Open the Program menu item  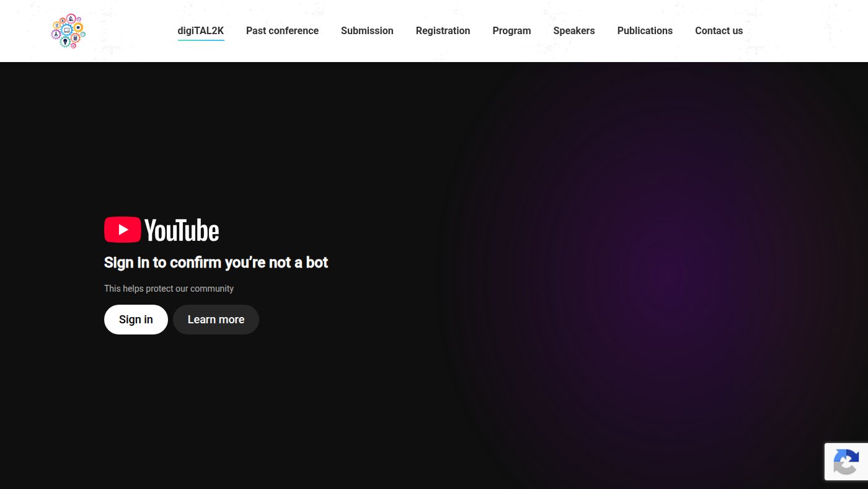pyautogui.click(x=511, y=31)
